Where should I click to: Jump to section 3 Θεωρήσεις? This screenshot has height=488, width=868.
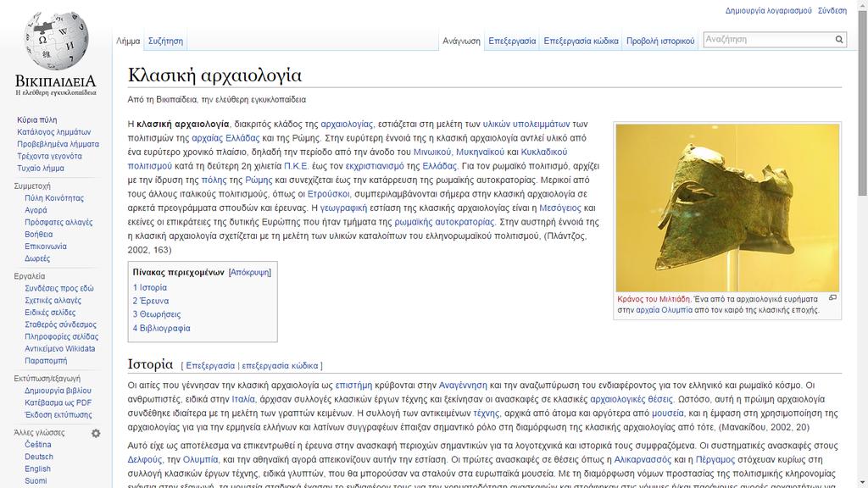pyautogui.click(x=157, y=314)
